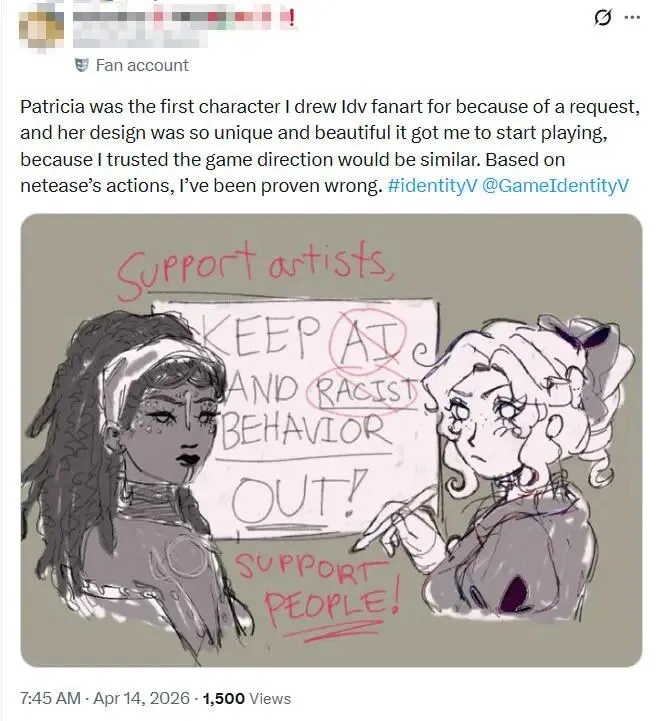Click the 7:45 AM timestamp
660x721 pixels.
point(51,698)
